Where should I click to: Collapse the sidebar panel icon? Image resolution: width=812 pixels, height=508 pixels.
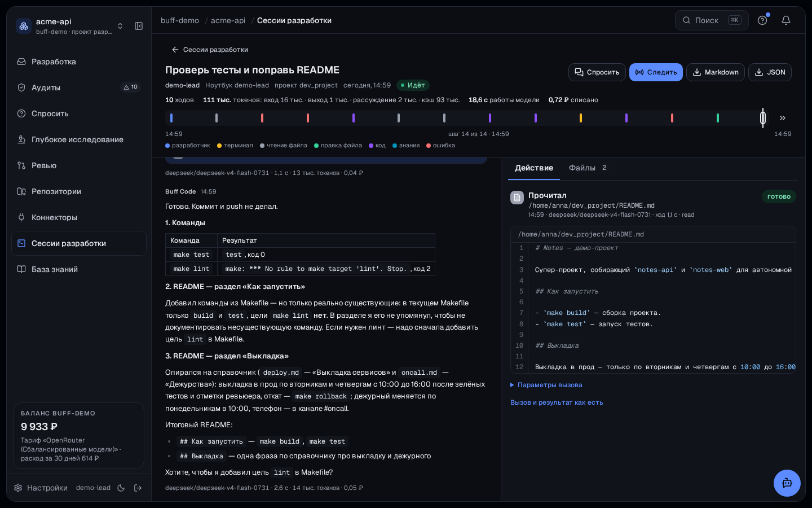click(x=139, y=26)
